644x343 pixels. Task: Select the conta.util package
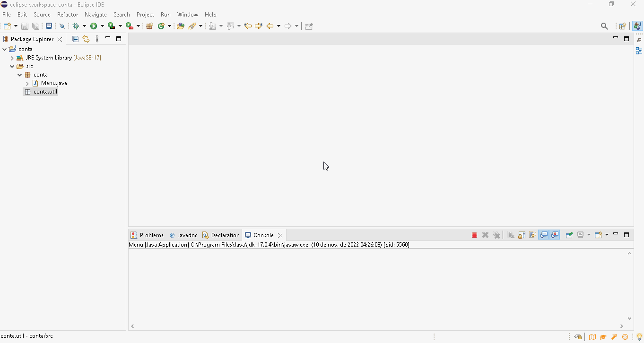41,92
